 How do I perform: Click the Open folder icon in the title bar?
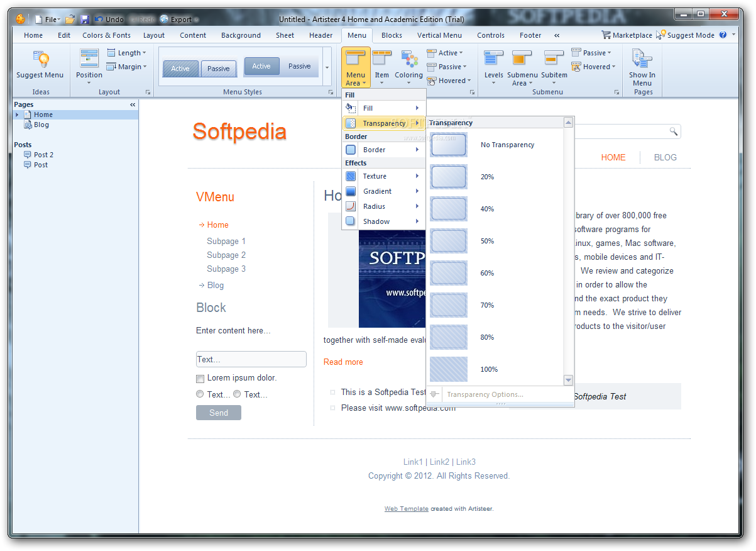point(70,19)
